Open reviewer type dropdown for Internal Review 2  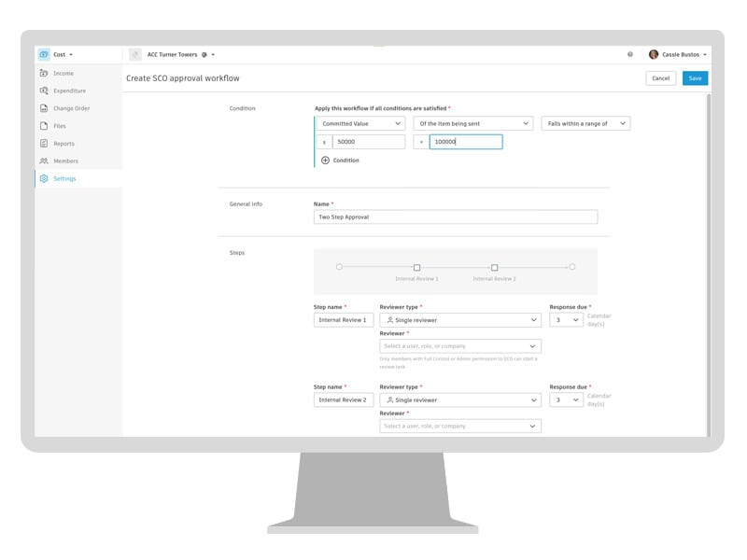pyautogui.click(x=460, y=400)
